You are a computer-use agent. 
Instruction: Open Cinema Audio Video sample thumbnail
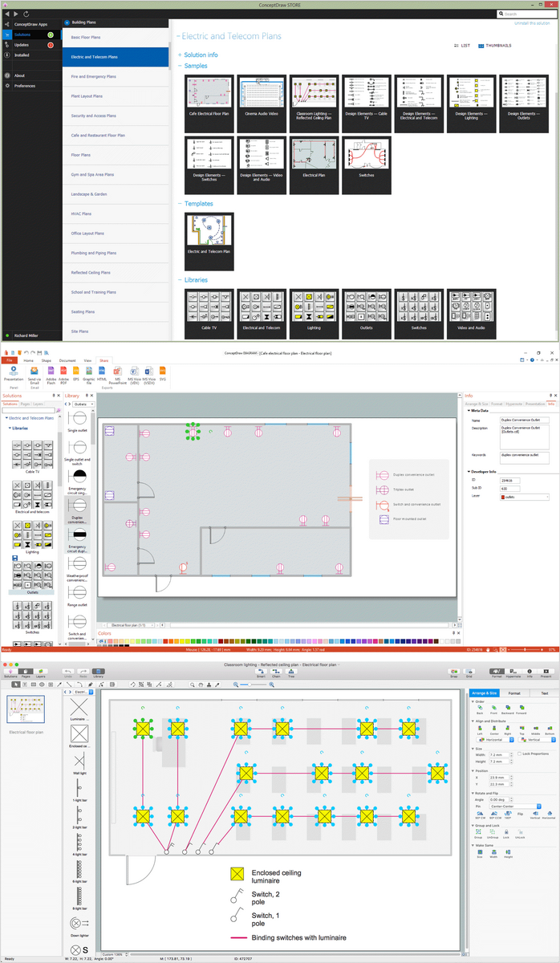262,104
